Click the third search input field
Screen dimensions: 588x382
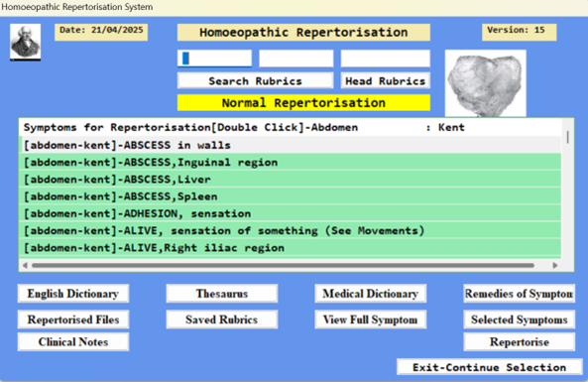(x=386, y=59)
